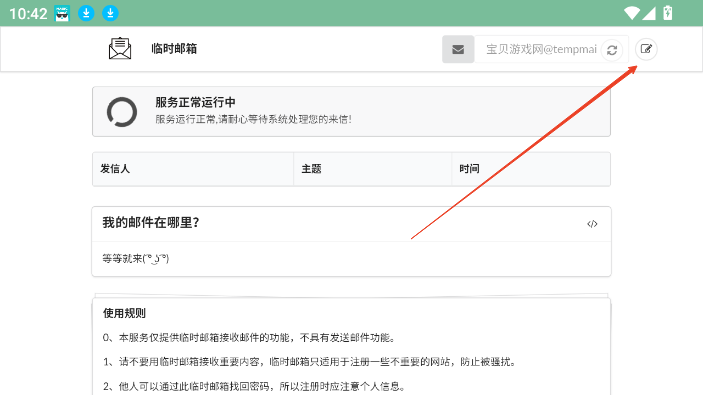The image size is (703, 395).
Task: Refresh the email address with the reload icon
Action: [x=612, y=50]
